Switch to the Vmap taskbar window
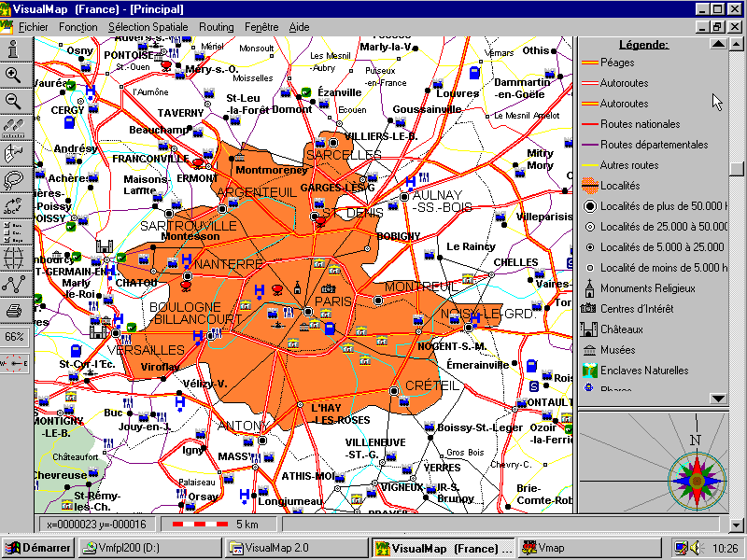747x560 pixels. click(x=588, y=548)
